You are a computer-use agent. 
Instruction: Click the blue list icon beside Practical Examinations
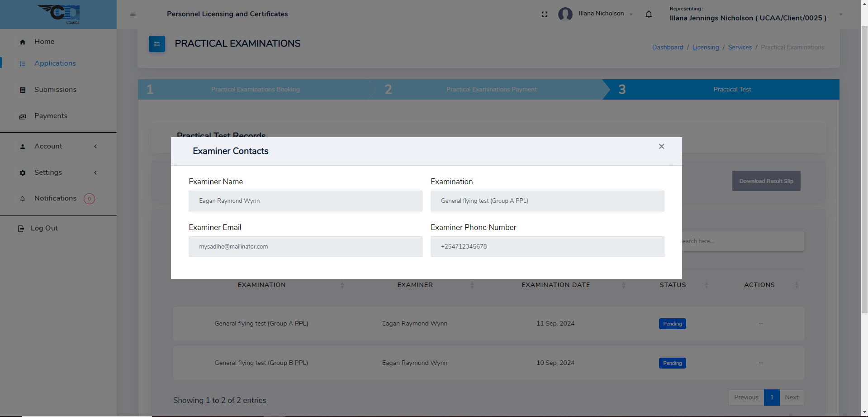point(157,44)
